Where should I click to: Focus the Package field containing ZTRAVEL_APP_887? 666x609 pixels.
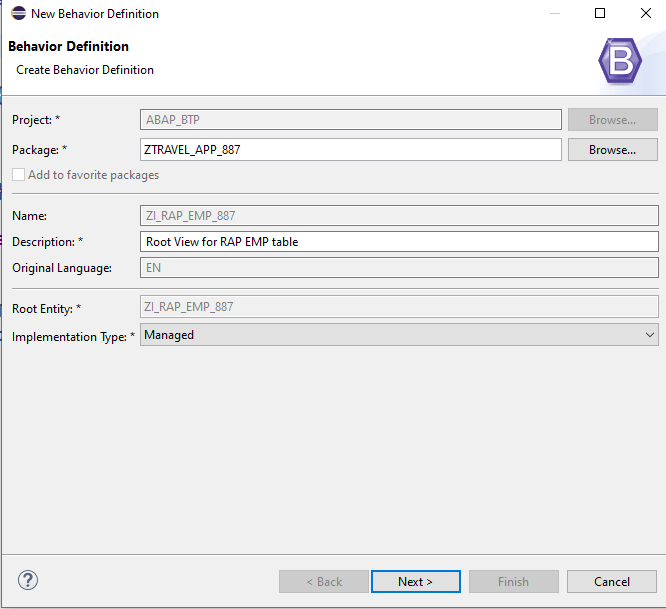[x=350, y=150]
